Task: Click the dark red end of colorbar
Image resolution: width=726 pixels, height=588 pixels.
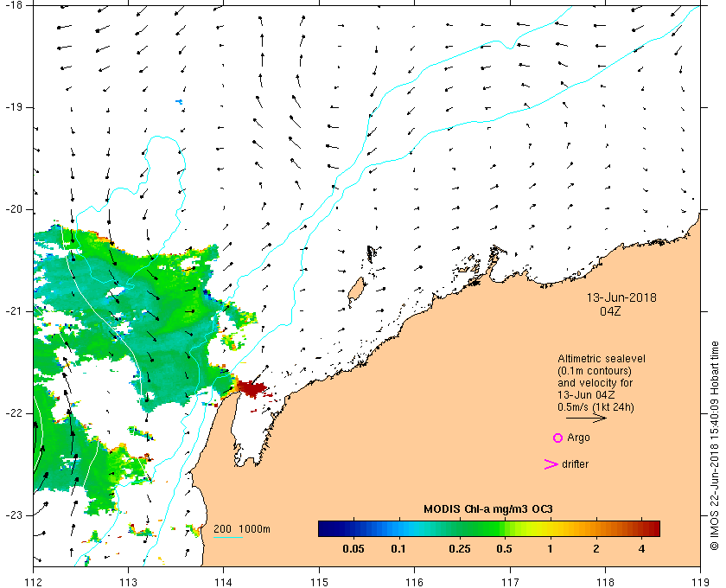Action: click(x=653, y=528)
